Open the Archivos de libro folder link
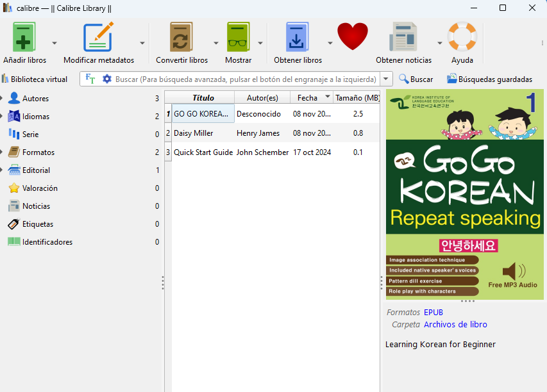The width and height of the screenshot is (547, 392). pos(455,324)
